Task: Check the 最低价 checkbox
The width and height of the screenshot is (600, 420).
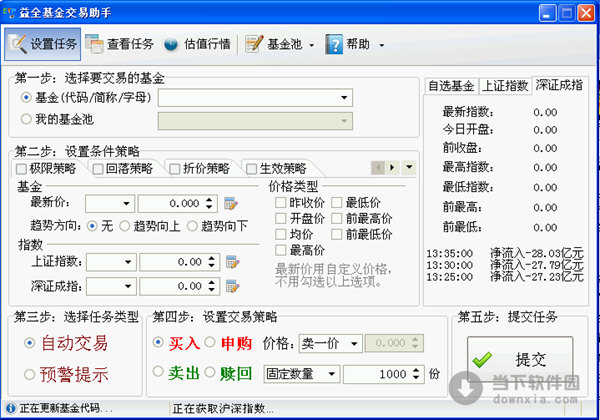Action: pyautogui.click(x=337, y=202)
